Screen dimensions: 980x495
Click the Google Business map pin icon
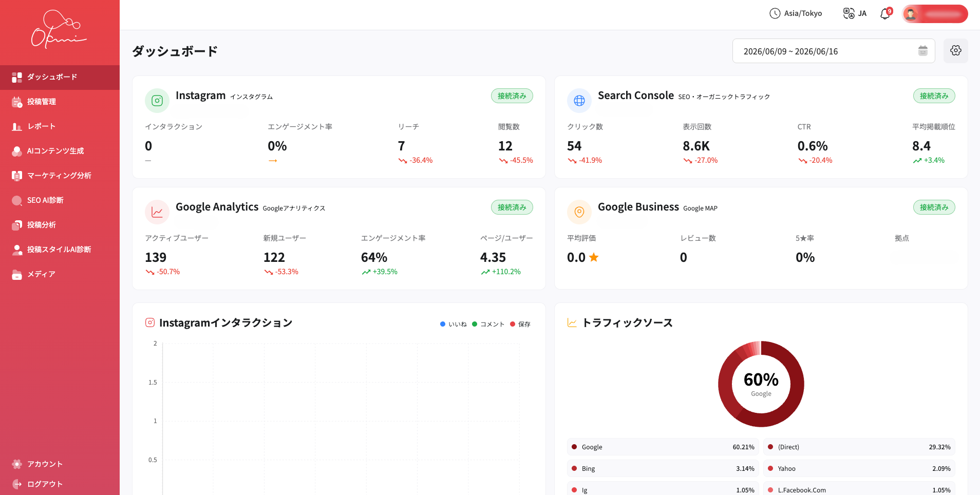(579, 212)
